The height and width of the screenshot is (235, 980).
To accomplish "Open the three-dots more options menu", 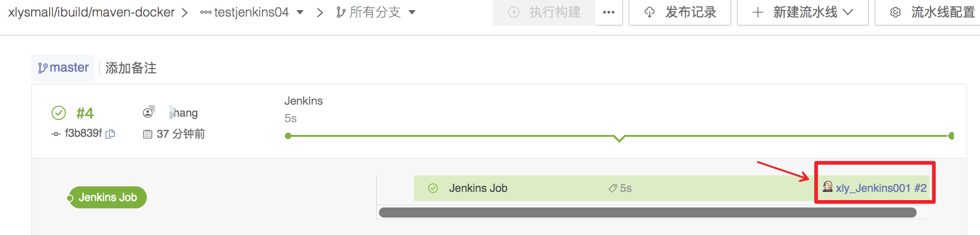I will [x=609, y=12].
